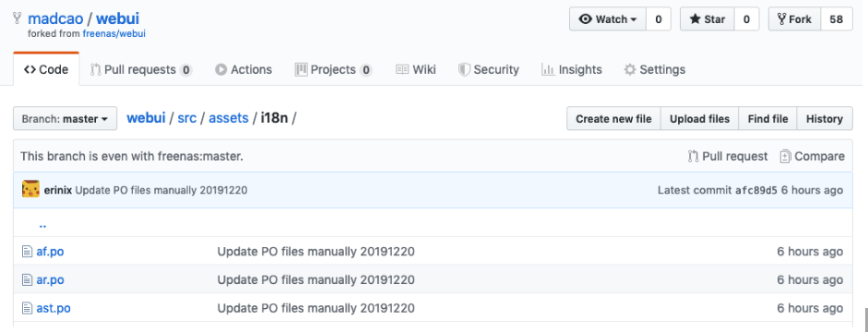Click the fork count 58

pos(836,19)
